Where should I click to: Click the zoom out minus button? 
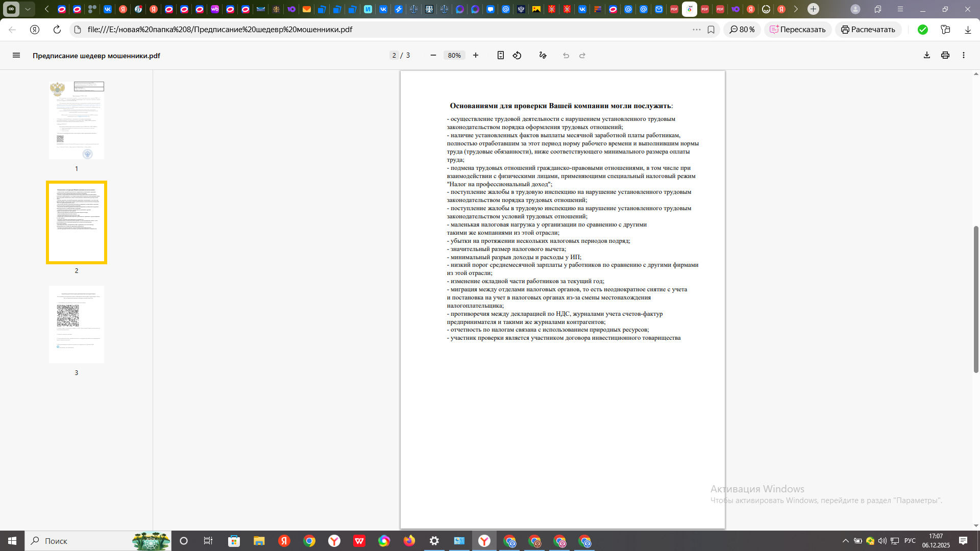pyautogui.click(x=433, y=55)
